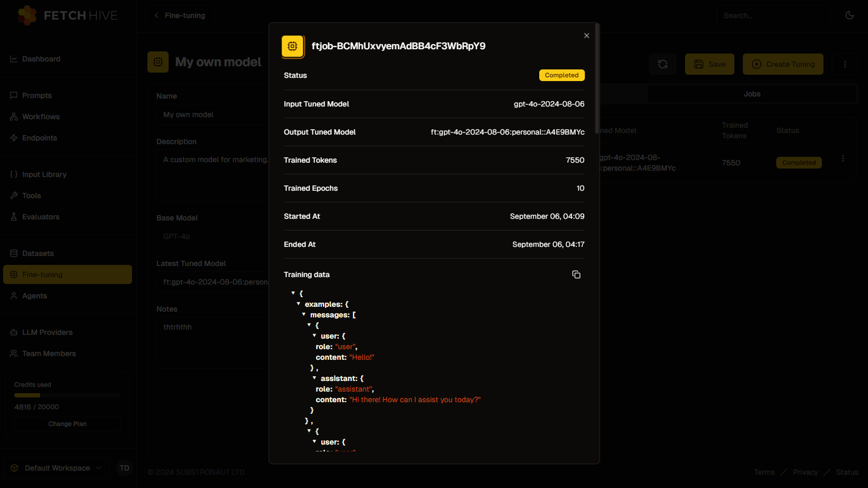Click the refresh icon next to Save

(x=663, y=64)
